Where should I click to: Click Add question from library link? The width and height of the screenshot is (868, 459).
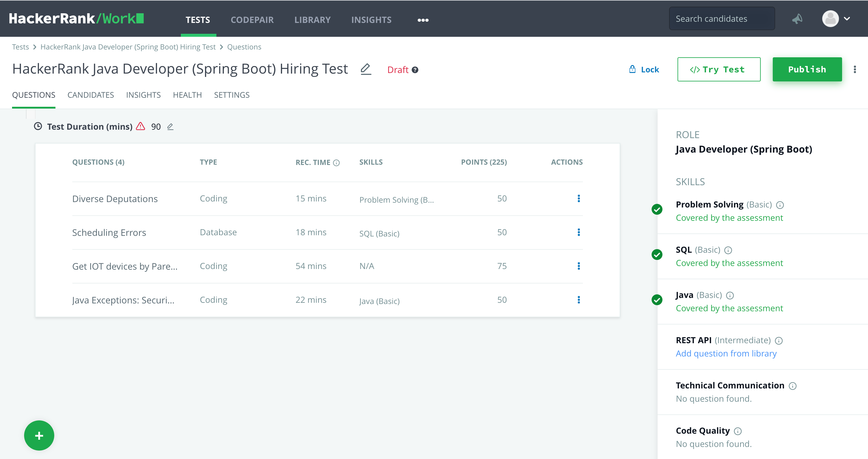coord(726,353)
